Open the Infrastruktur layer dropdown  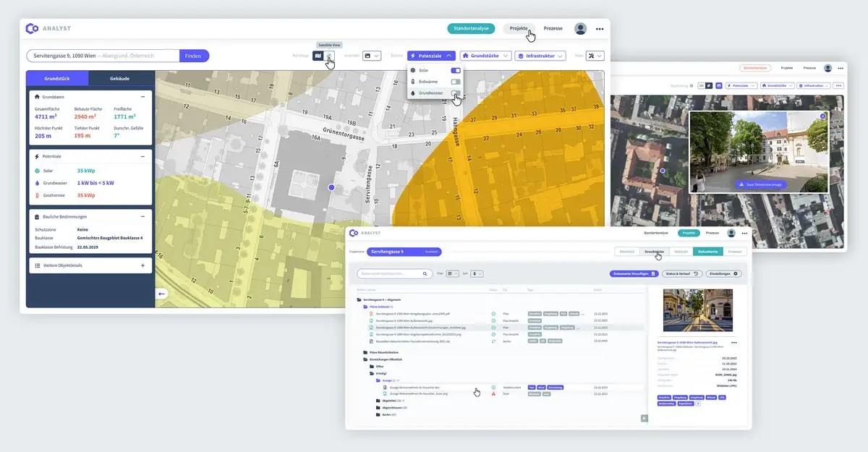pyautogui.click(x=540, y=56)
